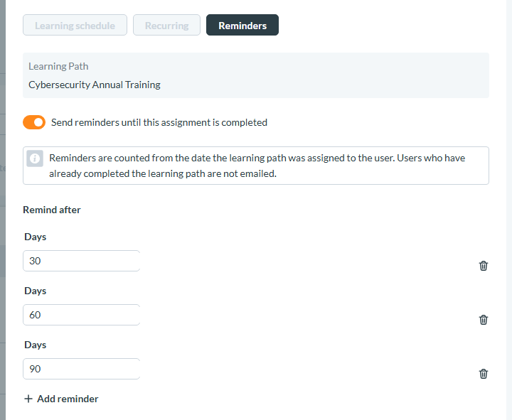Viewport: 512px width, 420px height.
Task: Delete the 30 days reminder
Action: coord(484,266)
